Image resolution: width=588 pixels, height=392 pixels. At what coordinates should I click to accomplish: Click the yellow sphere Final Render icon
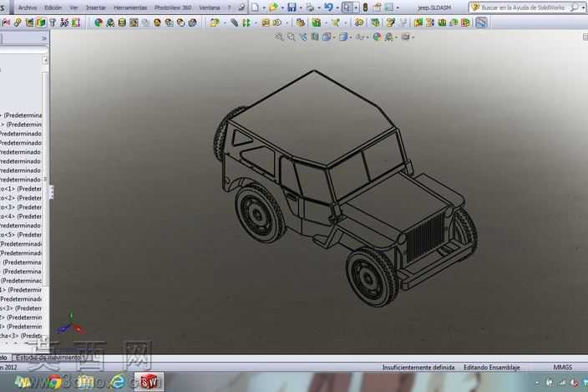point(157,23)
